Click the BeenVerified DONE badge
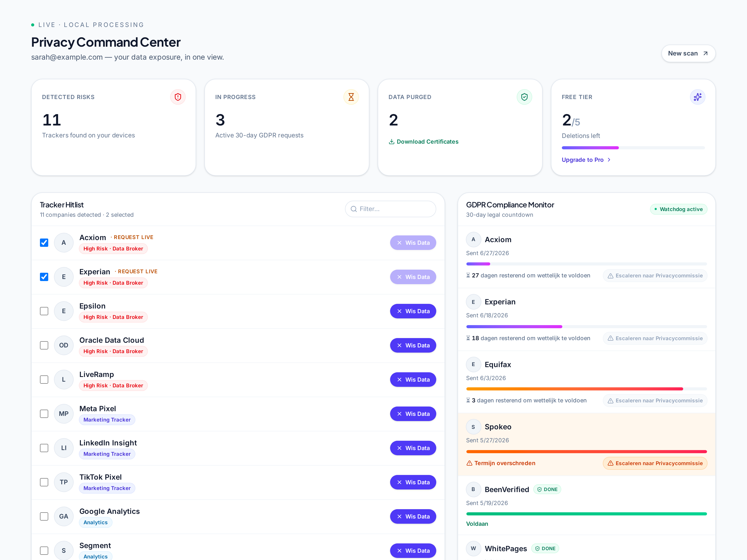This screenshot has height=560, width=747. pos(547,489)
